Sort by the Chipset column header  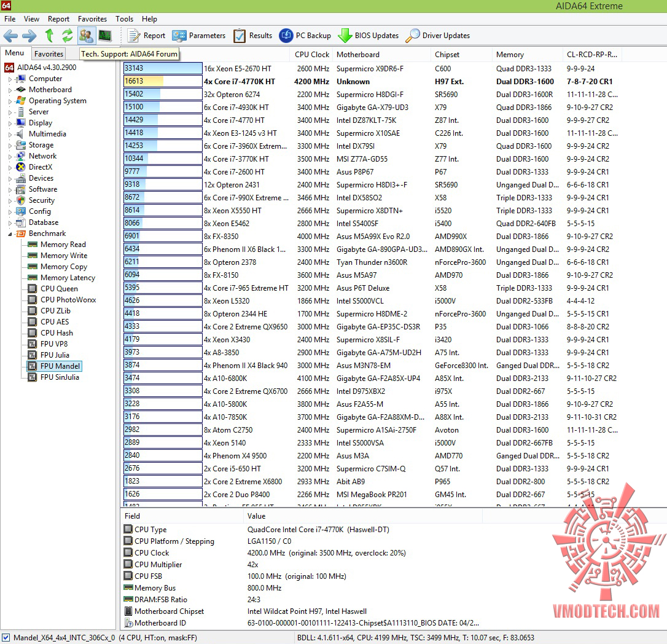(x=461, y=55)
